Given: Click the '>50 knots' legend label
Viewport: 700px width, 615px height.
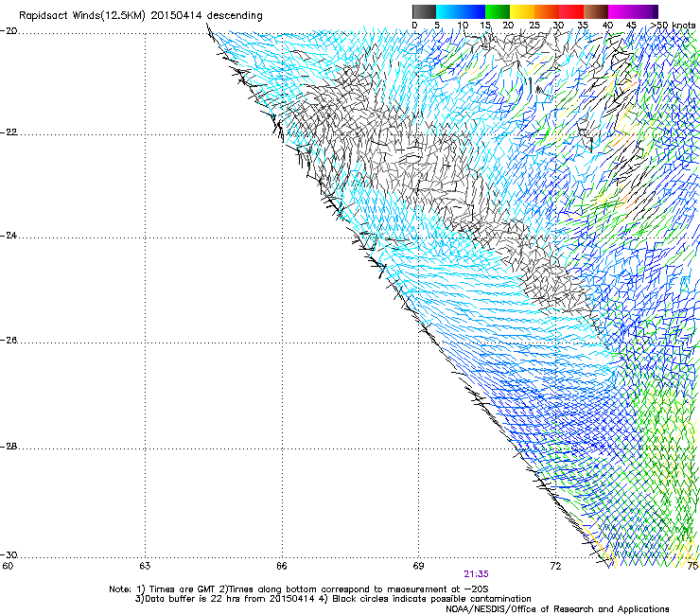Looking at the screenshot, I should point(674,26).
